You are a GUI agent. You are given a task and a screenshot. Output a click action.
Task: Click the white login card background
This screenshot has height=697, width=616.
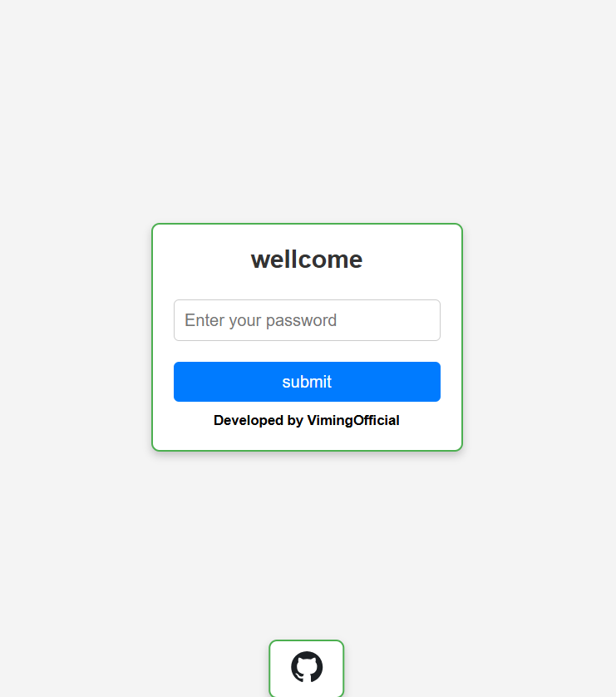307,284
